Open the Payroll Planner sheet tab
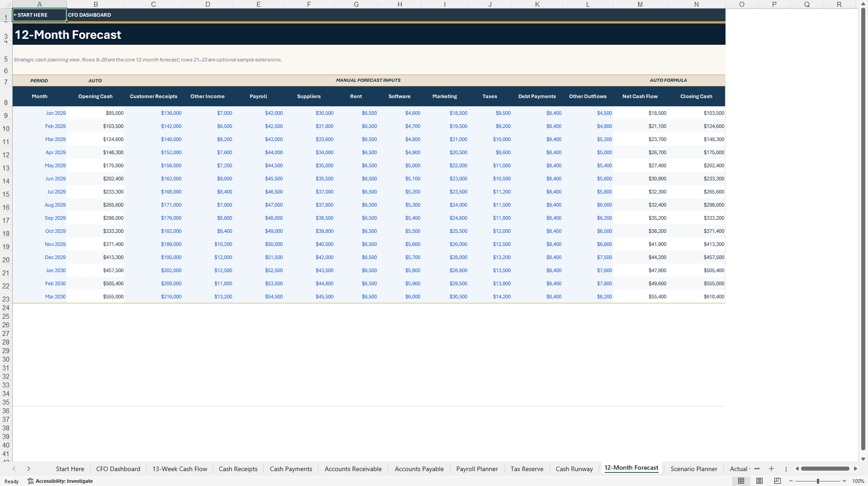Screen dimensions: 868x486 coord(477,469)
